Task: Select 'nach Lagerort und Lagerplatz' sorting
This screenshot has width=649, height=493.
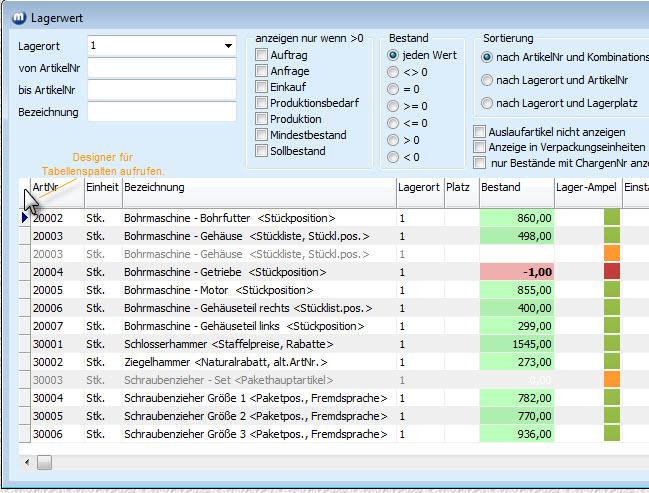Action: [487, 103]
